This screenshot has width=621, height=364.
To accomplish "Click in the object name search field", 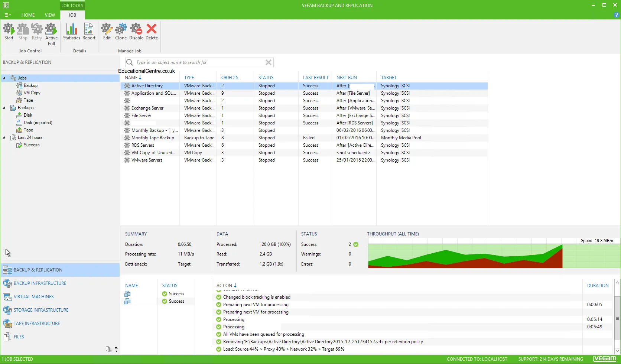I will [200, 62].
